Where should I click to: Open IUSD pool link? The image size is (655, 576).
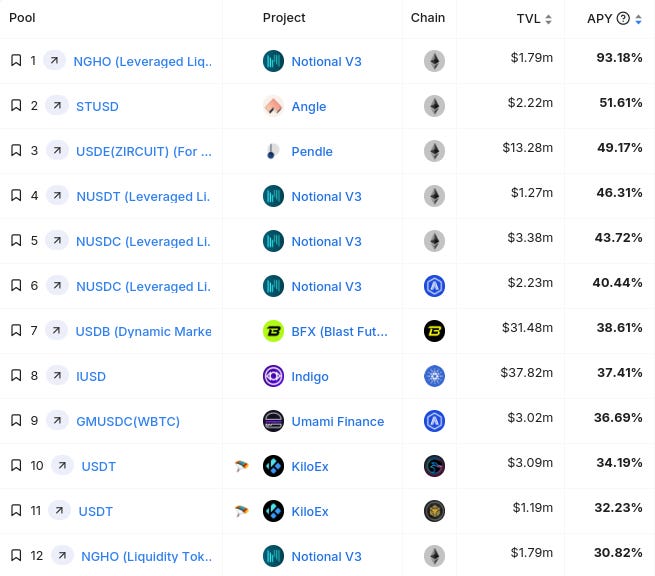click(91, 376)
